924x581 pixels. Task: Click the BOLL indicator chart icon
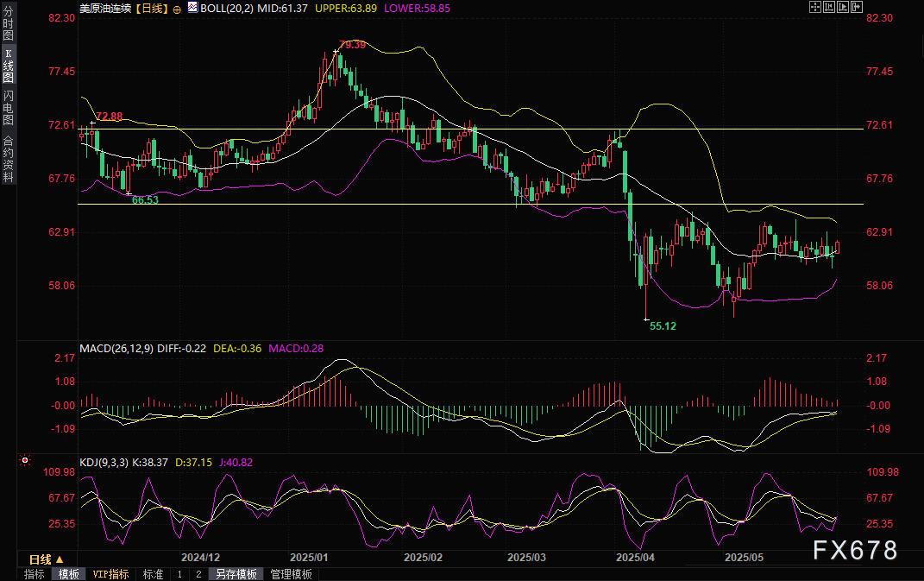point(192,7)
